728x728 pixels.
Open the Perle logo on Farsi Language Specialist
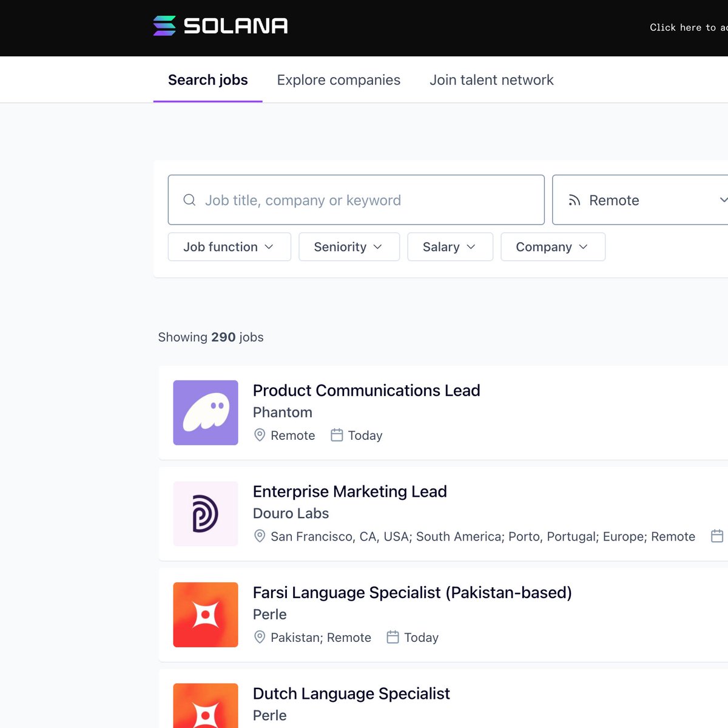(x=206, y=615)
